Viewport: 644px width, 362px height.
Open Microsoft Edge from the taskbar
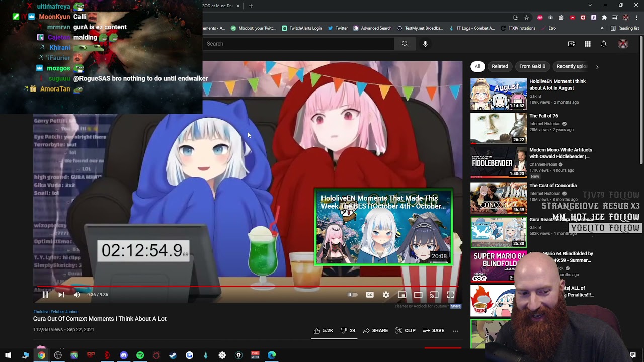pyautogui.click(x=272, y=355)
